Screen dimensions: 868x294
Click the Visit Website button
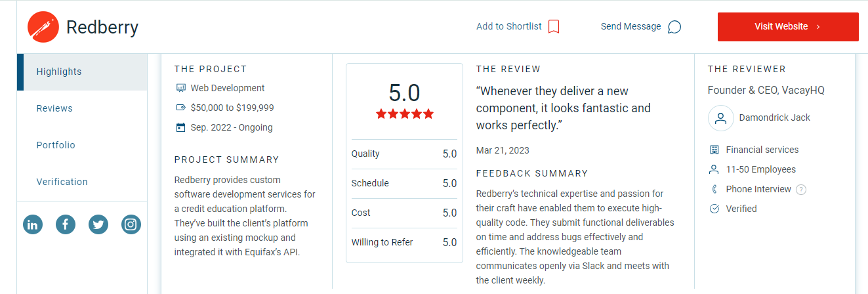tap(788, 27)
